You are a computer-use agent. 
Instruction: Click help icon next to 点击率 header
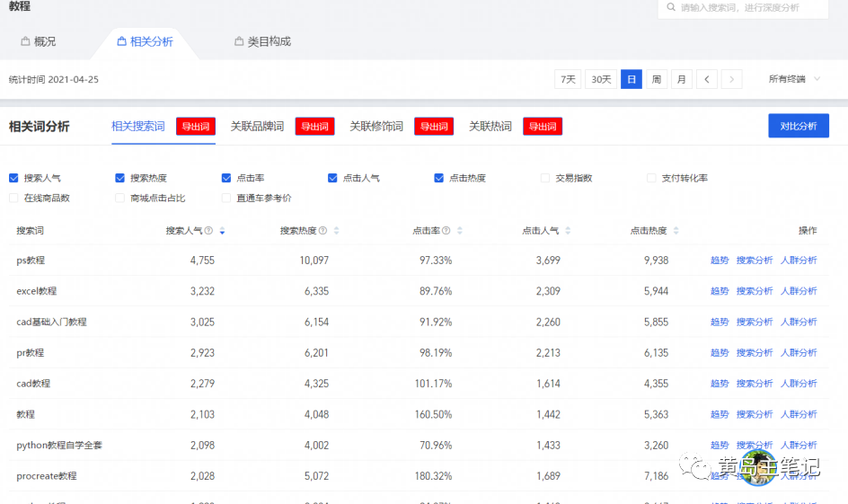tap(446, 231)
